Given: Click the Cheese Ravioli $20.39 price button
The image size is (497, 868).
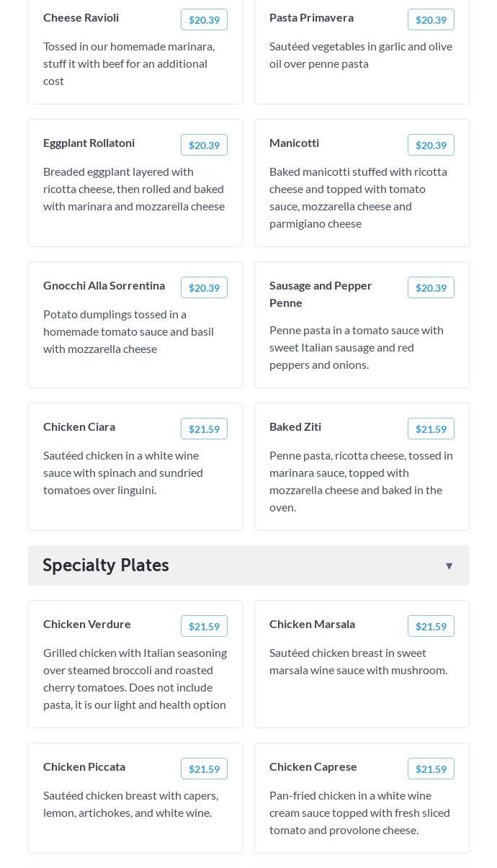Looking at the screenshot, I should [x=204, y=20].
